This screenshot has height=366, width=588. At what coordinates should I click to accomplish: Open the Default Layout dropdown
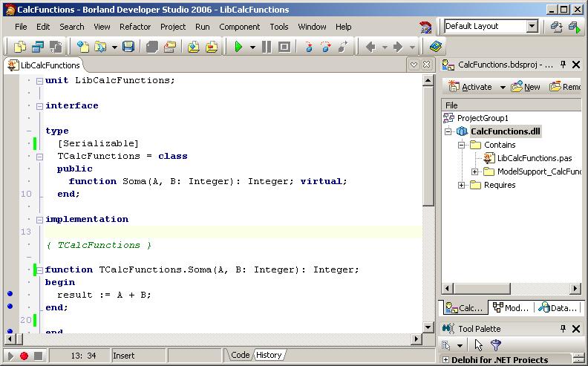(x=532, y=27)
